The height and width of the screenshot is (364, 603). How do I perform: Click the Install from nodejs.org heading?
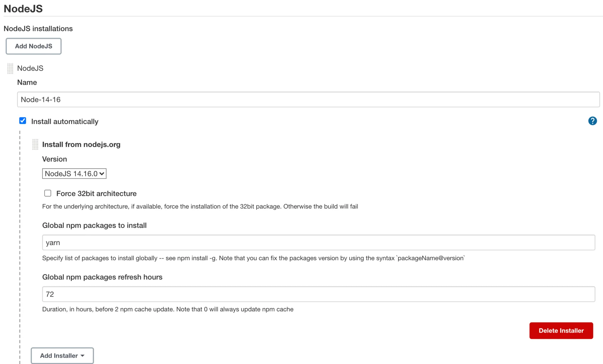[81, 145]
